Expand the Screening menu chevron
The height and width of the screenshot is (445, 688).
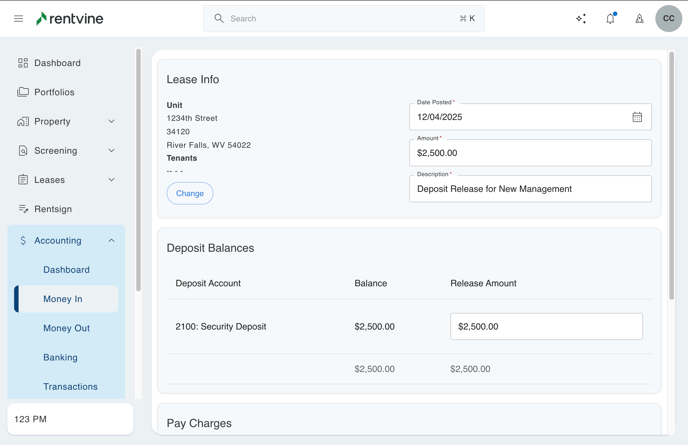(111, 151)
